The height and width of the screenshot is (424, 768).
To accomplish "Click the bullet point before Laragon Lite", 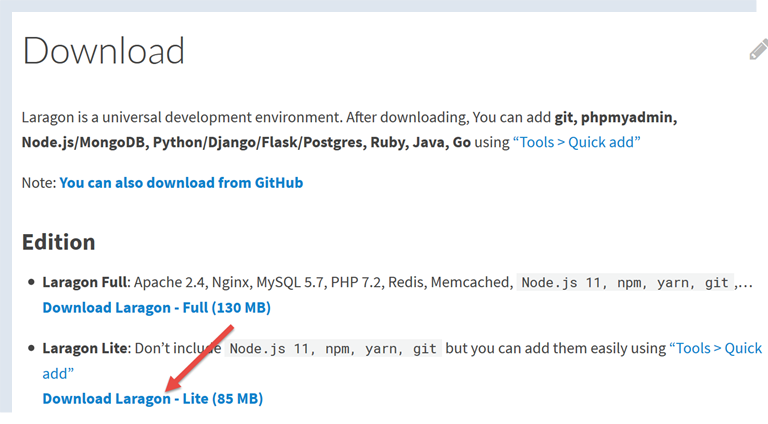I will click(31, 349).
